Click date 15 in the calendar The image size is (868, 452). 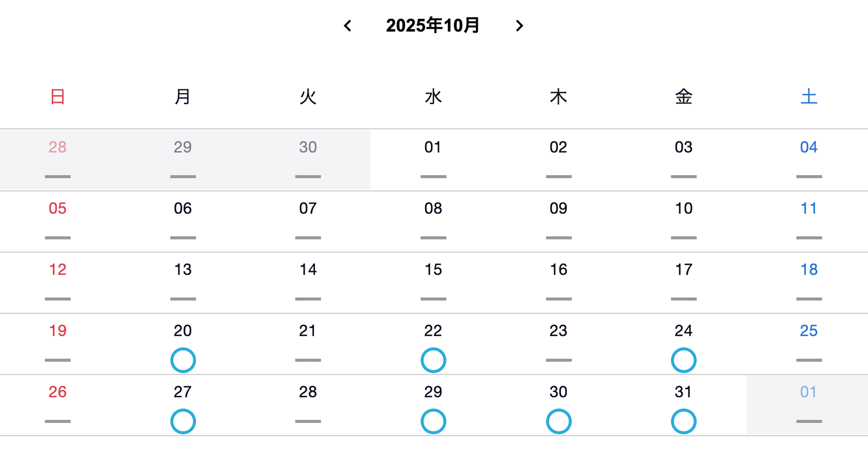pos(433,269)
